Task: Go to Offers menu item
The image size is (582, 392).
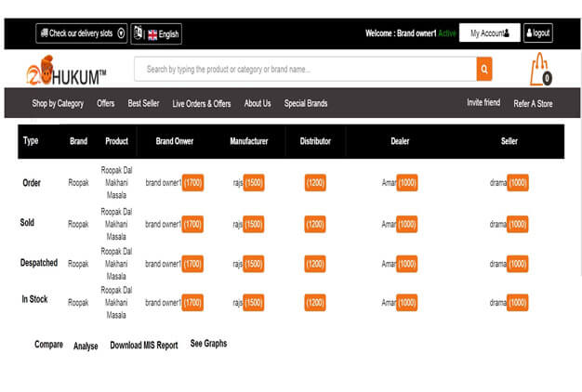Action: [106, 103]
